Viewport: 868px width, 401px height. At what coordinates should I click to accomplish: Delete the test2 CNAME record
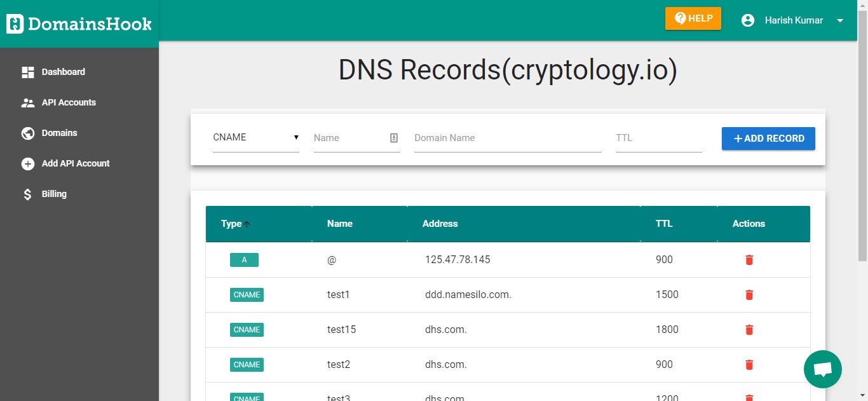pos(749,365)
